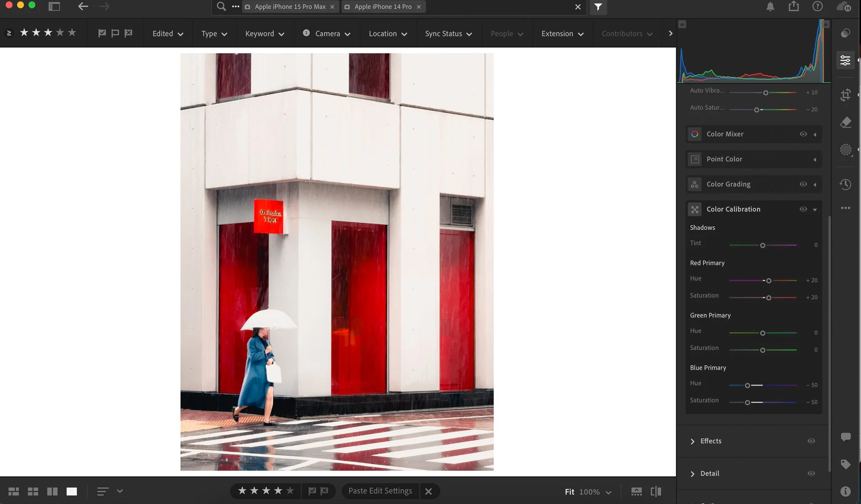
Task: Open the Versions history icon
Action: tap(845, 184)
